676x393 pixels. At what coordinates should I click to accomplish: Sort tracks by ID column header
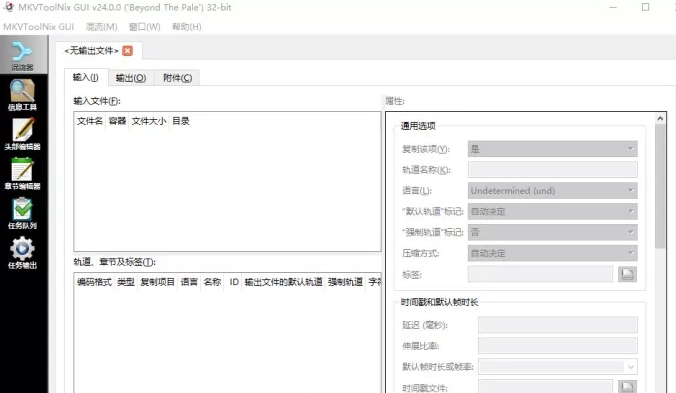tap(234, 282)
